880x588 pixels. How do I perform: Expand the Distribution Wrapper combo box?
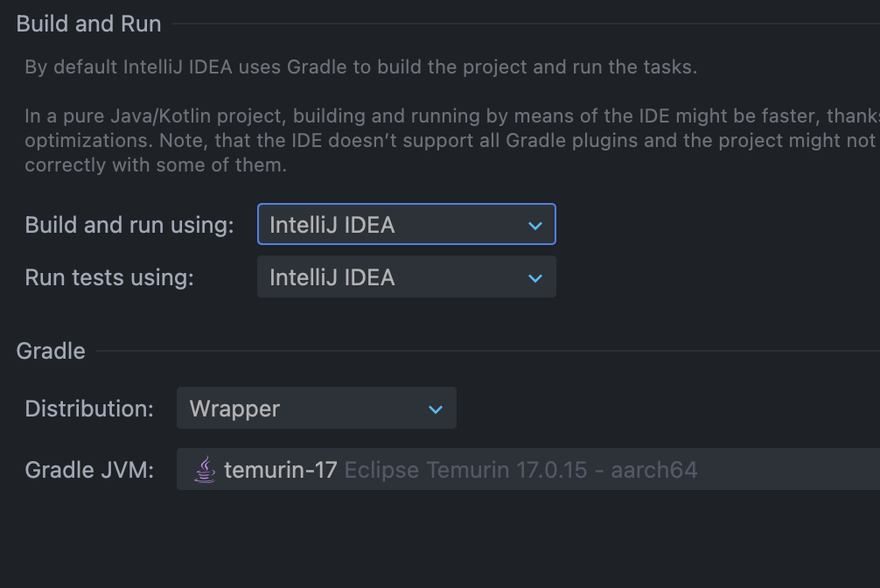click(316, 409)
